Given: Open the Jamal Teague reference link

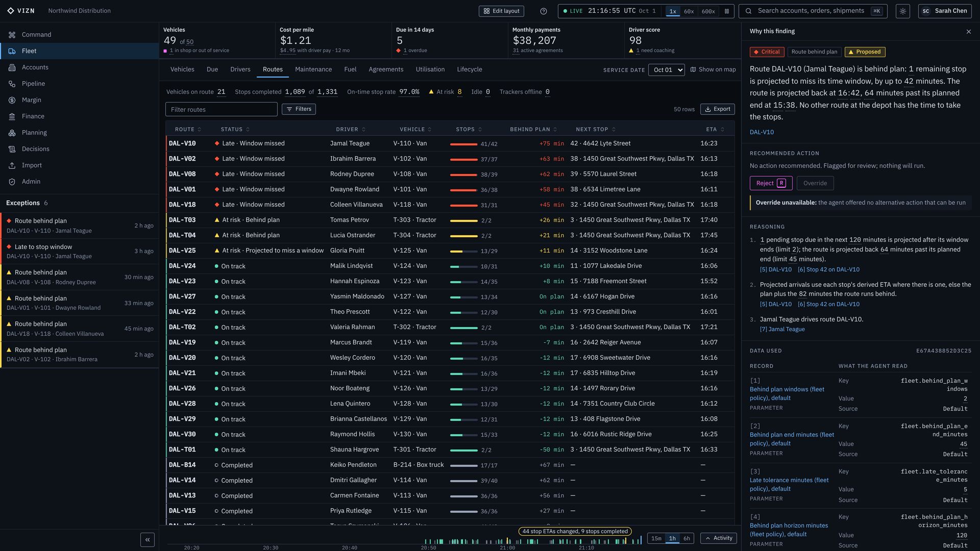Looking at the screenshot, I should (x=782, y=330).
